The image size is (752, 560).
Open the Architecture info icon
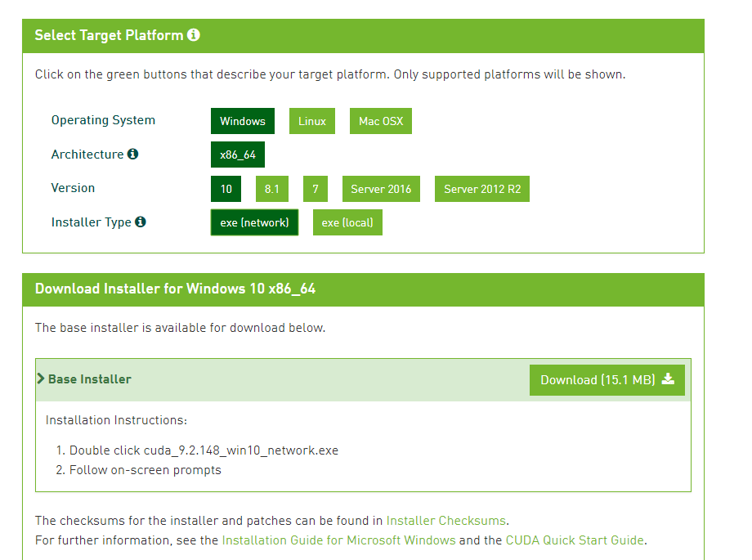133,154
